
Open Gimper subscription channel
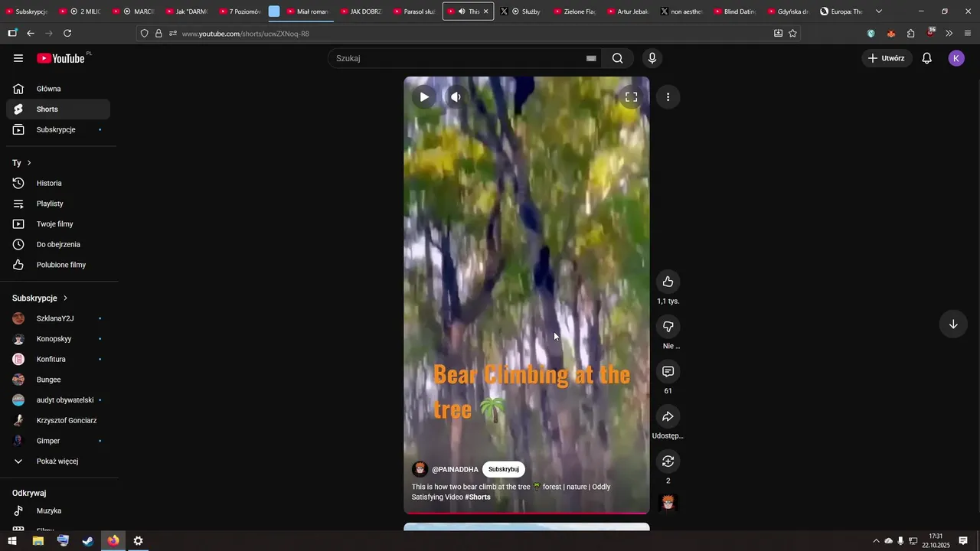58,441
